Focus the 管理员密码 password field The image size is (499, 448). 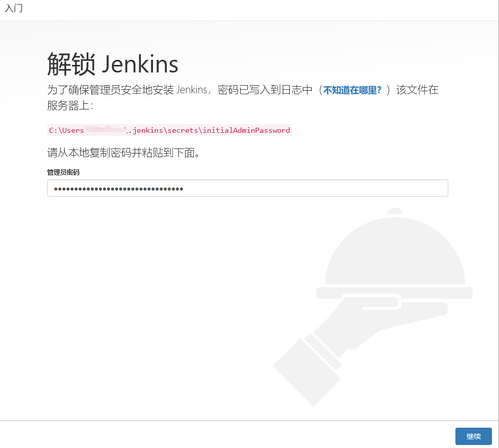pos(248,188)
